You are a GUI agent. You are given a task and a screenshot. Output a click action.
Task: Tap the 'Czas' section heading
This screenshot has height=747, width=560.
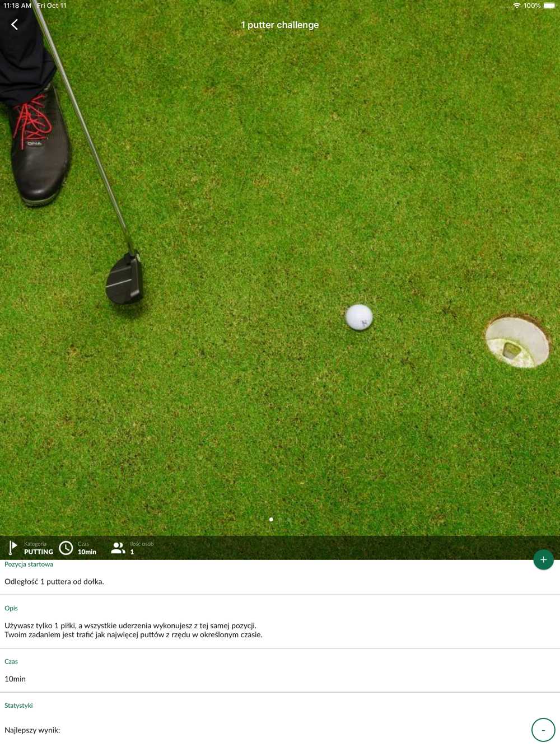tap(11, 661)
